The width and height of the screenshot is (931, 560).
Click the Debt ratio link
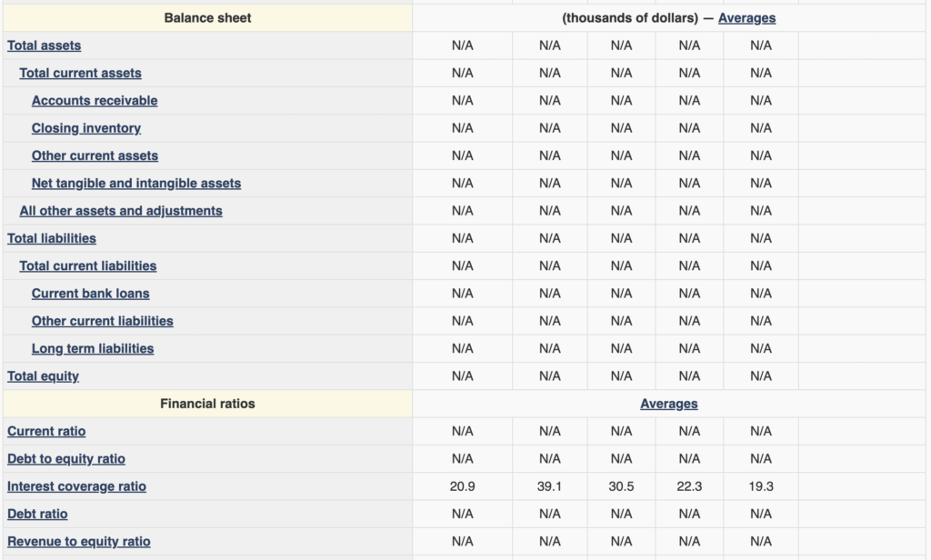coord(37,514)
